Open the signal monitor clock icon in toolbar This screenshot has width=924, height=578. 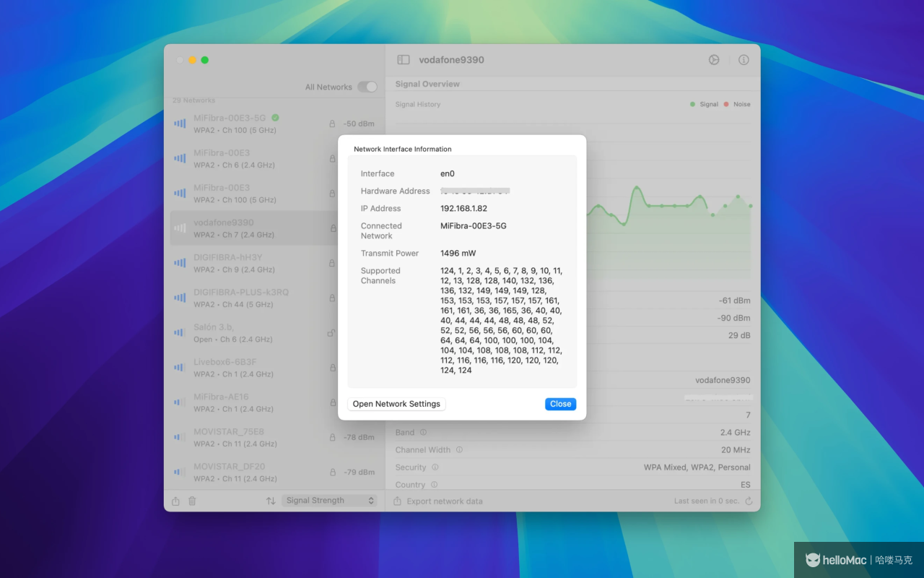click(714, 60)
